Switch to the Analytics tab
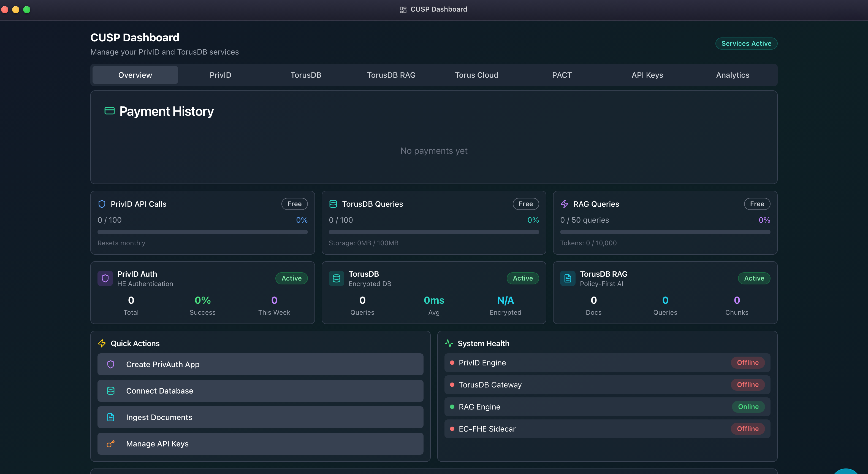The width and height of the screenshot is (868, 474). click(733, 75)
